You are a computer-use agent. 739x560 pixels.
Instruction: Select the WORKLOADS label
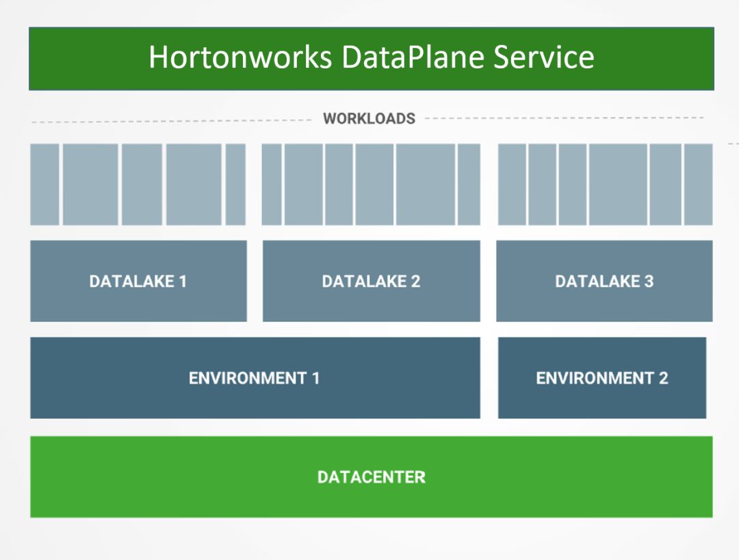(369, 119)
